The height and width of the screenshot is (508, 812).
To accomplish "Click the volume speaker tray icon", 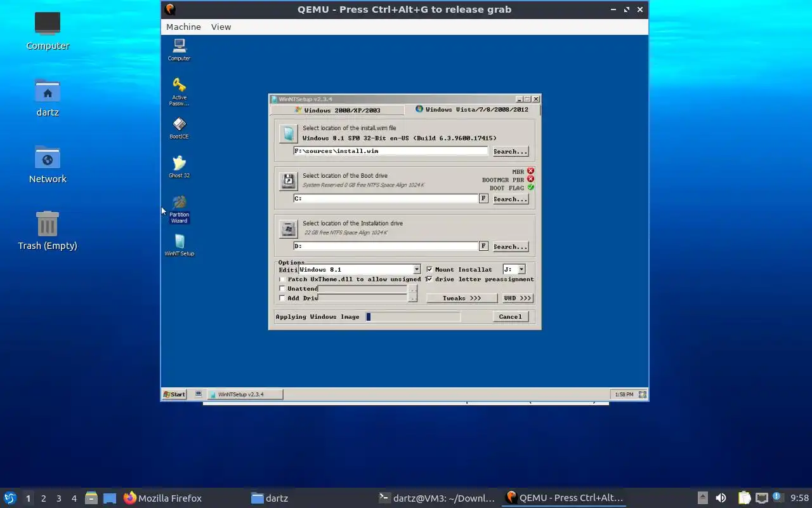I will tap(721, 498).
